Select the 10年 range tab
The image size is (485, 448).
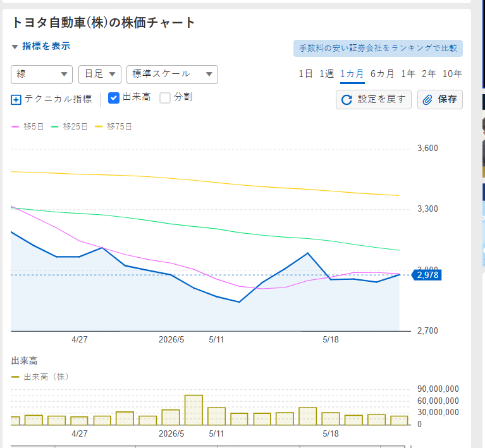452,74
